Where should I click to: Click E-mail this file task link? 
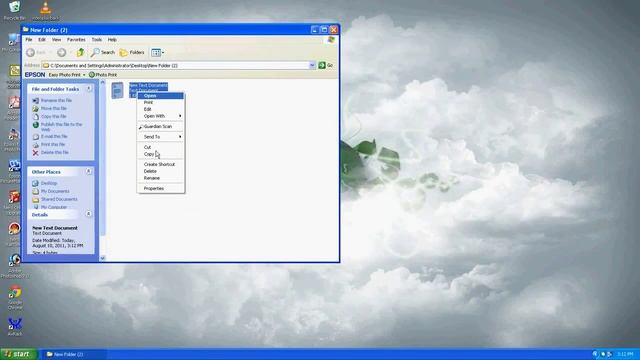pos(54,136)
